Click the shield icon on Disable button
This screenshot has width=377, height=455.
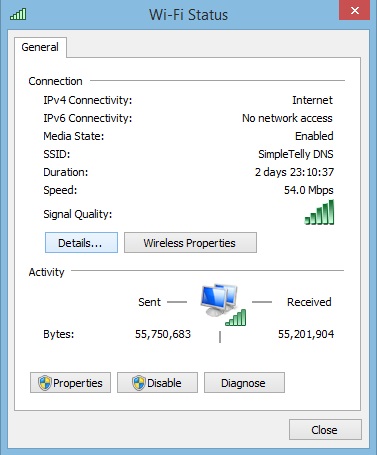139,383
